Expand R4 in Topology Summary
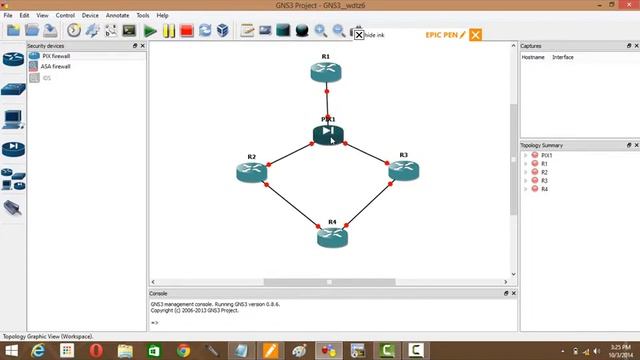This screenshot has width=640, height=360. tap(526, 189)
